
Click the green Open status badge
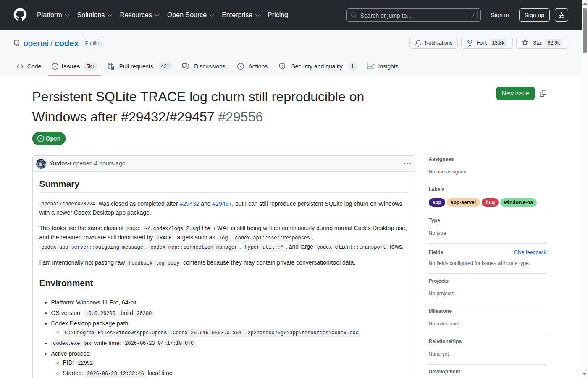tap(49, 139)
